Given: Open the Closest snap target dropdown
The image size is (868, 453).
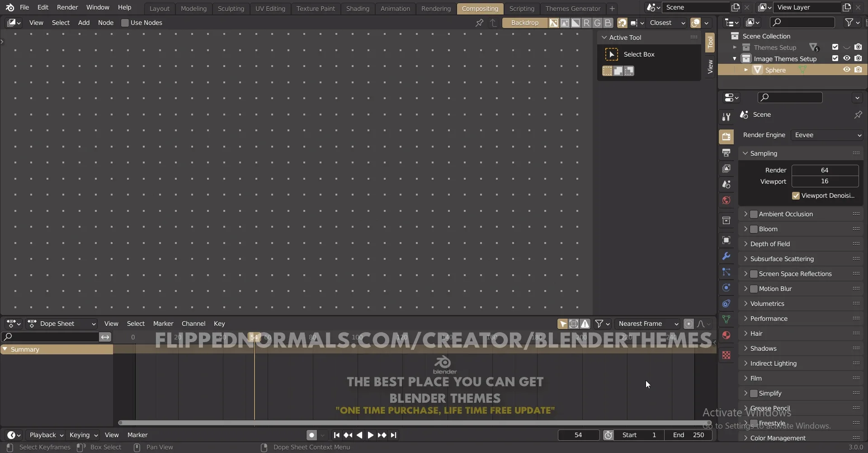Looking at the screenshot, I should [x=666, y=23].
